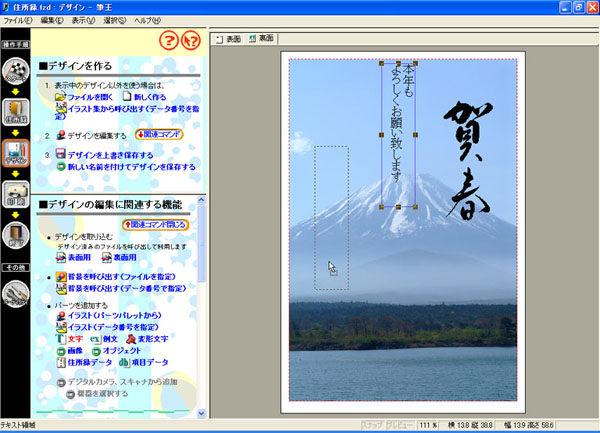Click デザインを上書き保存する link
600x433 pixels.
110,155
